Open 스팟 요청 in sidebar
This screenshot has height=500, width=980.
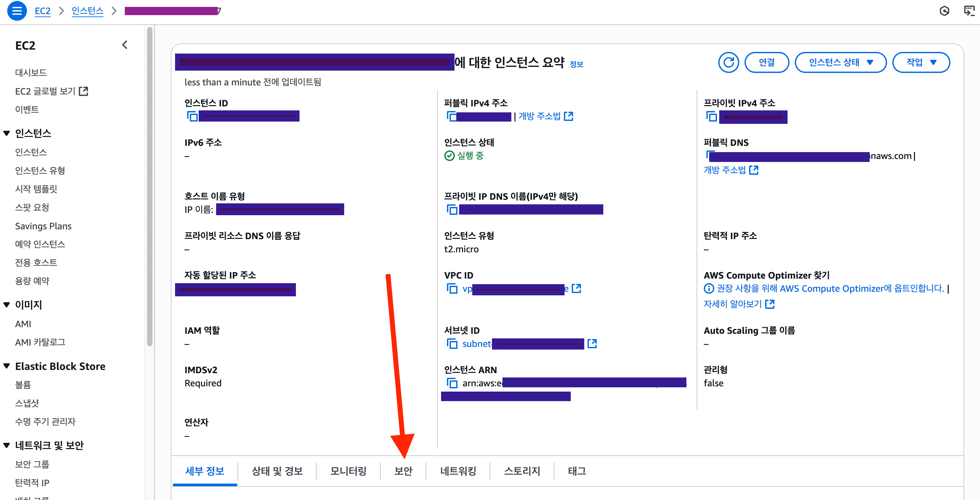pos(32,207)
